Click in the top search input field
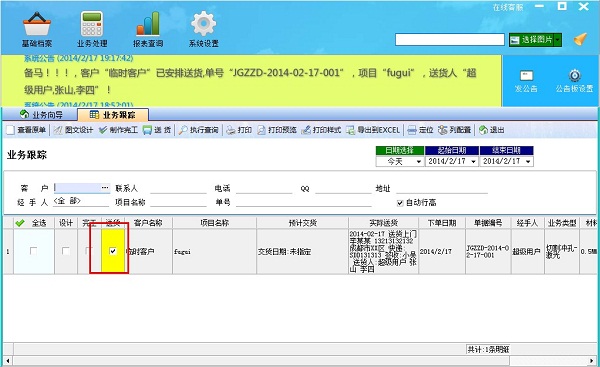 (x=450, y=39)
